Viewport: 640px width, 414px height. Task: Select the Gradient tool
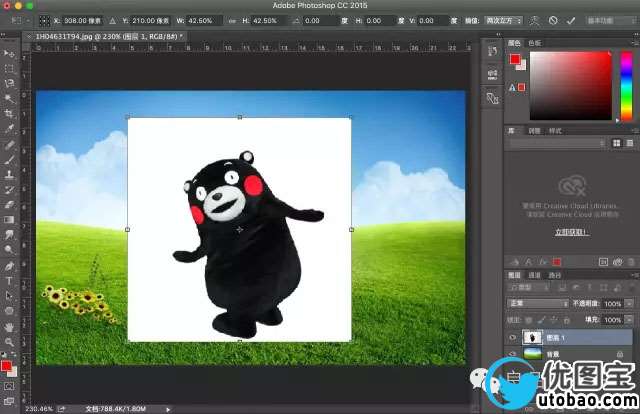point(9,220)
